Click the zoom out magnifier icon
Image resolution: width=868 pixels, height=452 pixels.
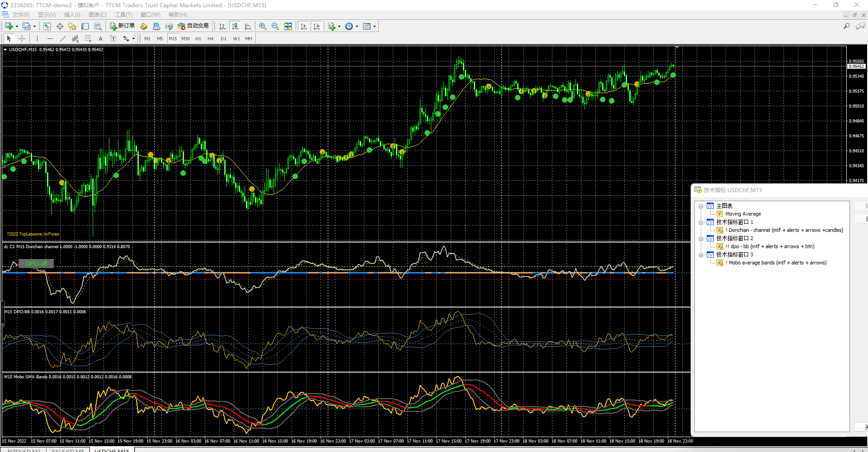click(275, 26)
